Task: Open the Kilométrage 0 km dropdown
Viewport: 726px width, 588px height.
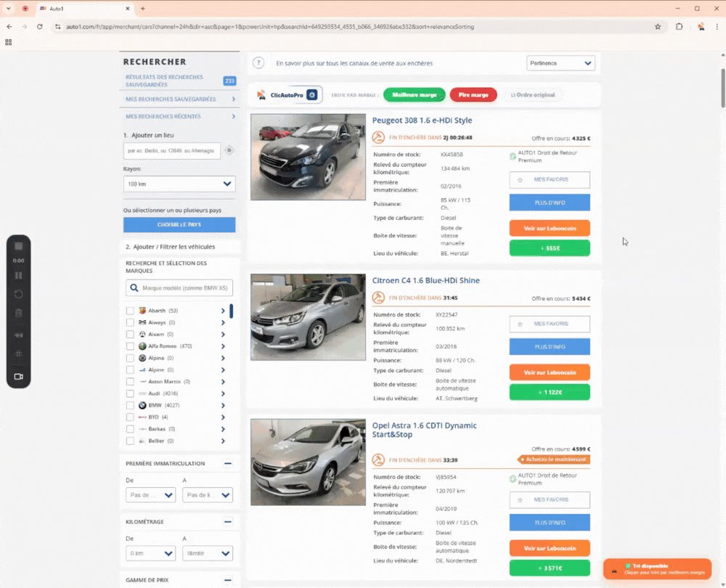Action: (150, 553)
